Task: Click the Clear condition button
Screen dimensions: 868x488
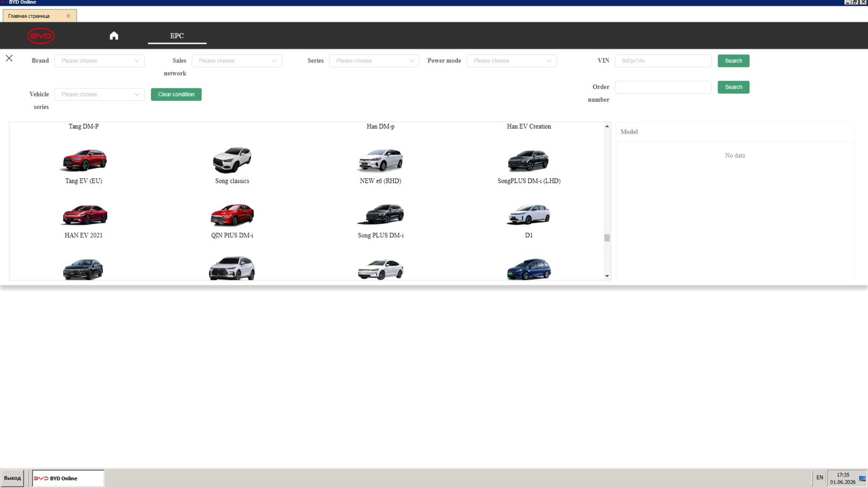Action: point(176,94)
